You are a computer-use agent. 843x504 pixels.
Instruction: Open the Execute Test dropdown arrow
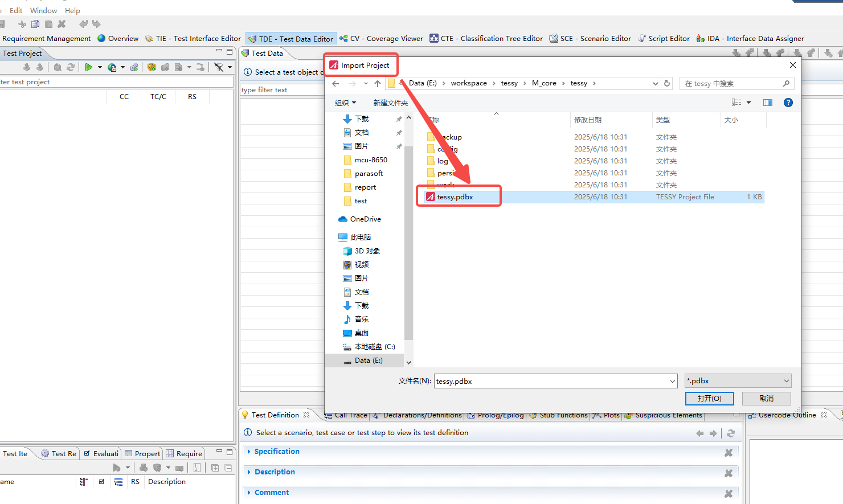click(100, 67)
